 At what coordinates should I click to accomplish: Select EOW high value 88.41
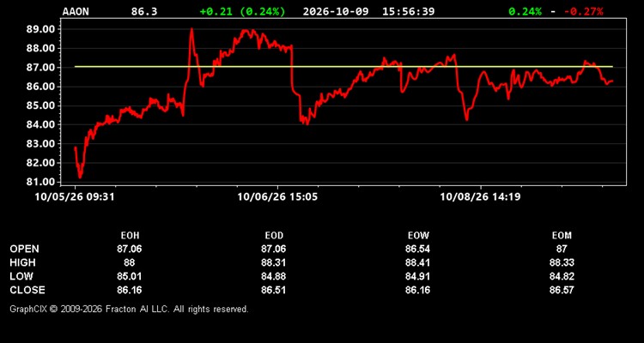tap(417, 262)
